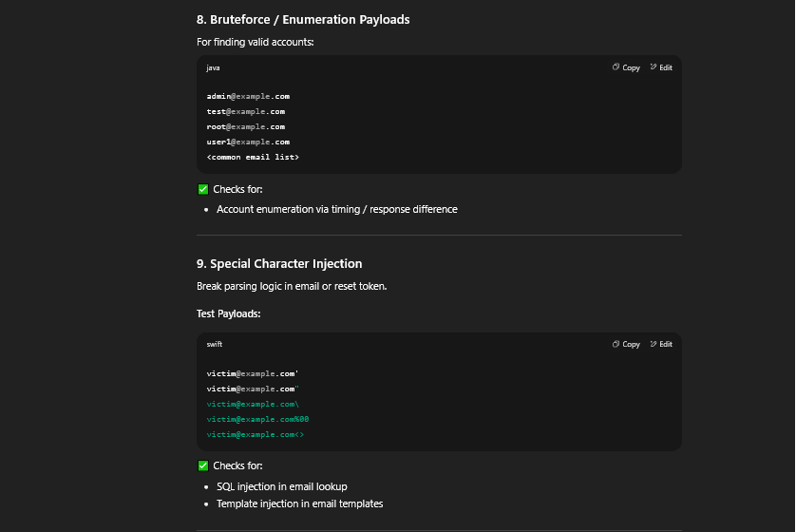Image resolution: width=796 pixels, height=532 pixels.
Task: Click the java language label
Action: 213,68
